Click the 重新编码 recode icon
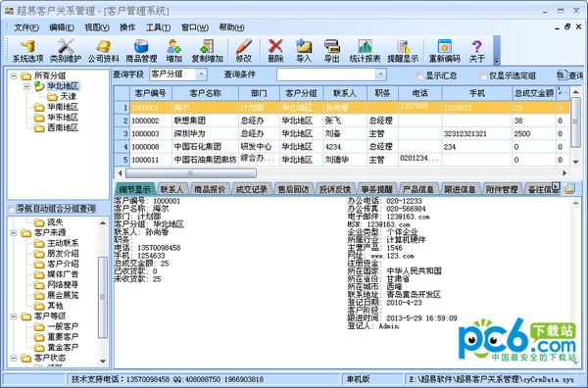Screen dimensions: 588x388 click(444, 51)
